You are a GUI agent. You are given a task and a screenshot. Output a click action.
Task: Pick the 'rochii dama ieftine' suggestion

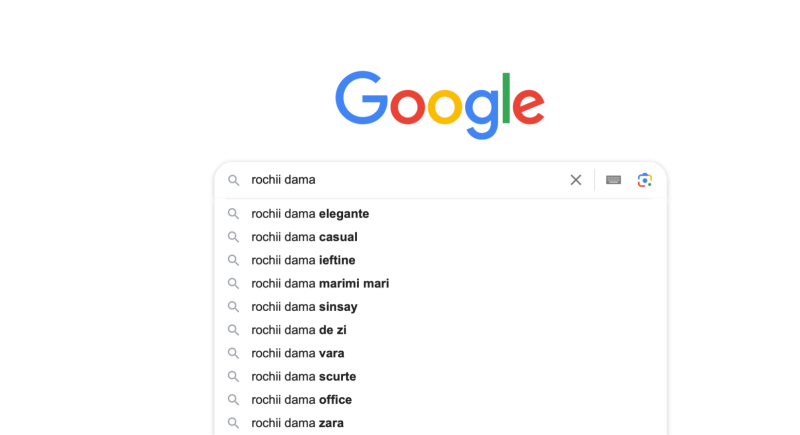(303, 260)
